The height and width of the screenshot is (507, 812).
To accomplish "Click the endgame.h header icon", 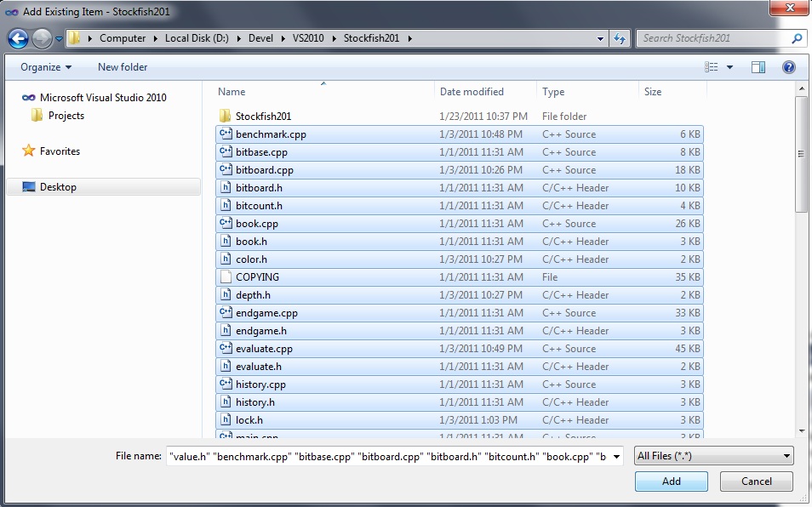I will point(226,331).
